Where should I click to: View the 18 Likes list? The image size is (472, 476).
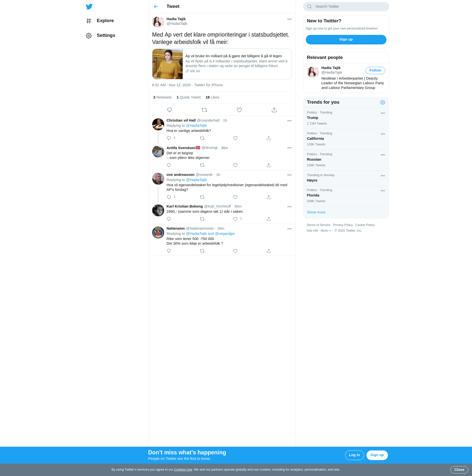click(212, 97)
